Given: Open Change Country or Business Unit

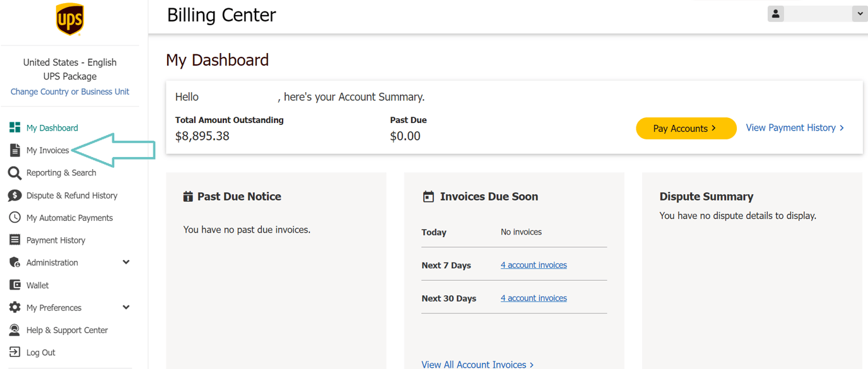Looking at the screenshot, I should tap(69, 91).
